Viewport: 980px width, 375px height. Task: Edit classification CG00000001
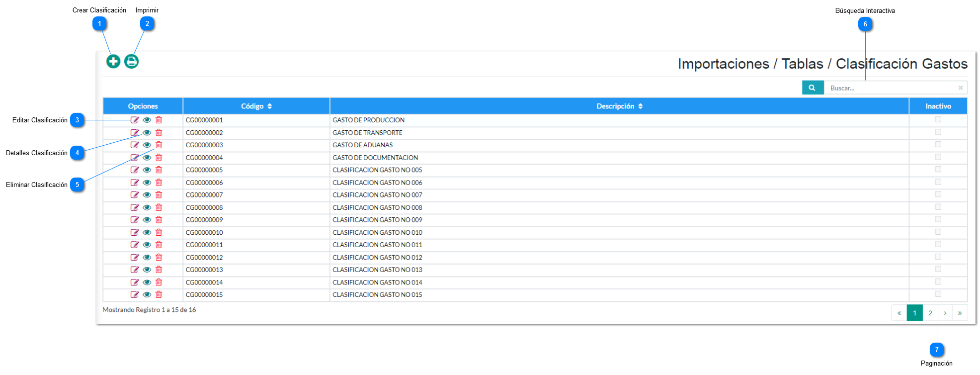pyautogui.click(x=135, y=120)
